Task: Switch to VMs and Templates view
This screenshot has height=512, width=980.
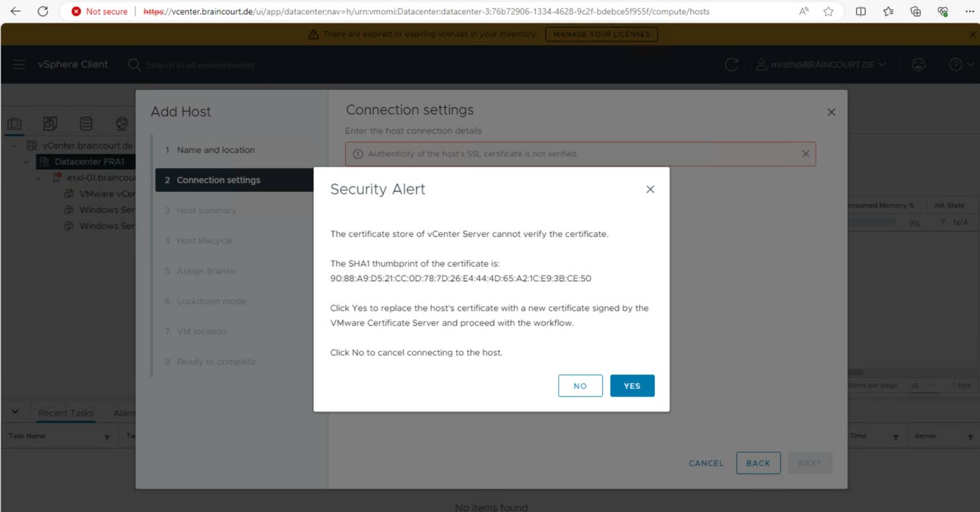Action: click(x=50, y=124)
